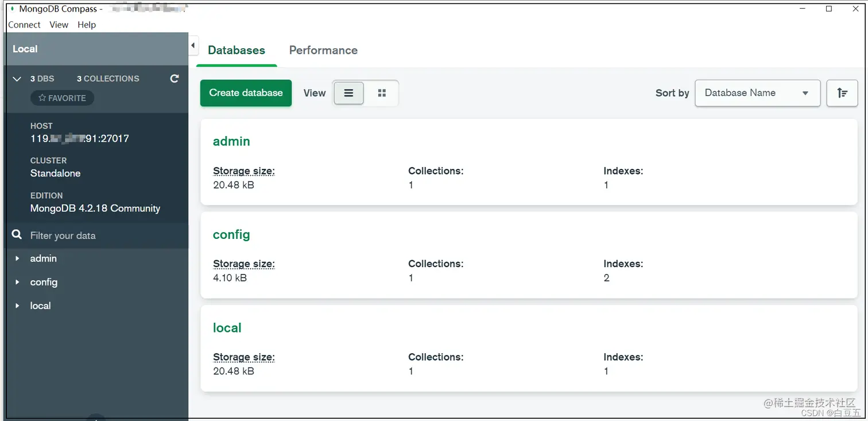Click the MongoDB Compass leaf icon in title bar
868x421 pixels.
pyautogui.click(x=13, y=9)
